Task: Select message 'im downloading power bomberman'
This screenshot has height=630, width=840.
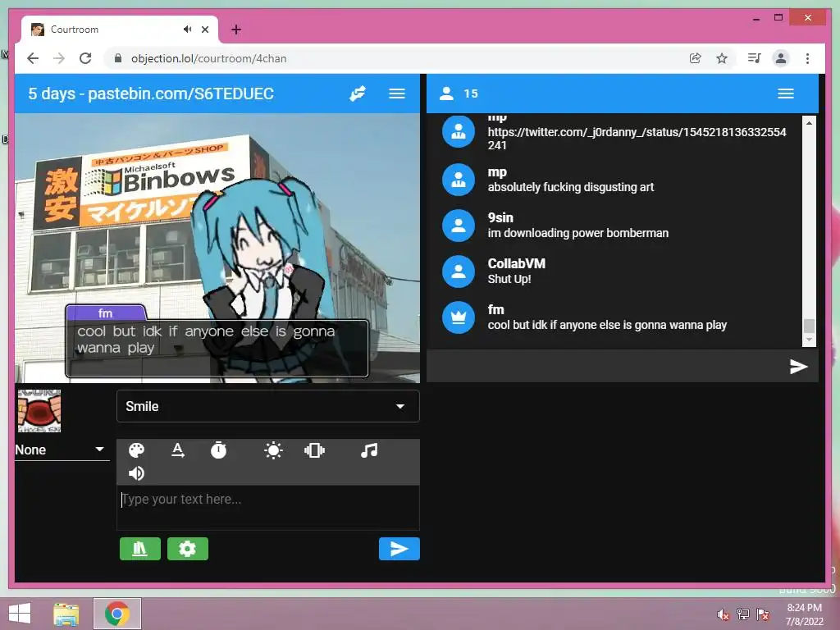Action: point(578,233)
